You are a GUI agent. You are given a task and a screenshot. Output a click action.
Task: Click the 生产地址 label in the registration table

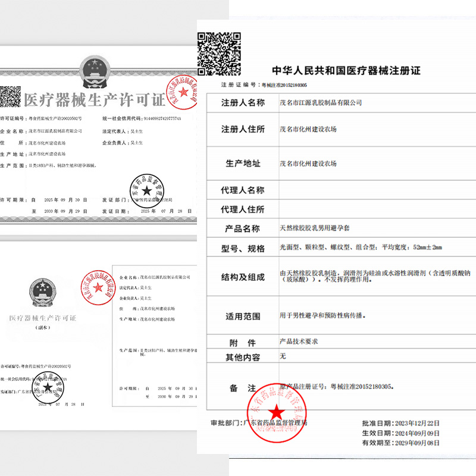pos(243,163)
